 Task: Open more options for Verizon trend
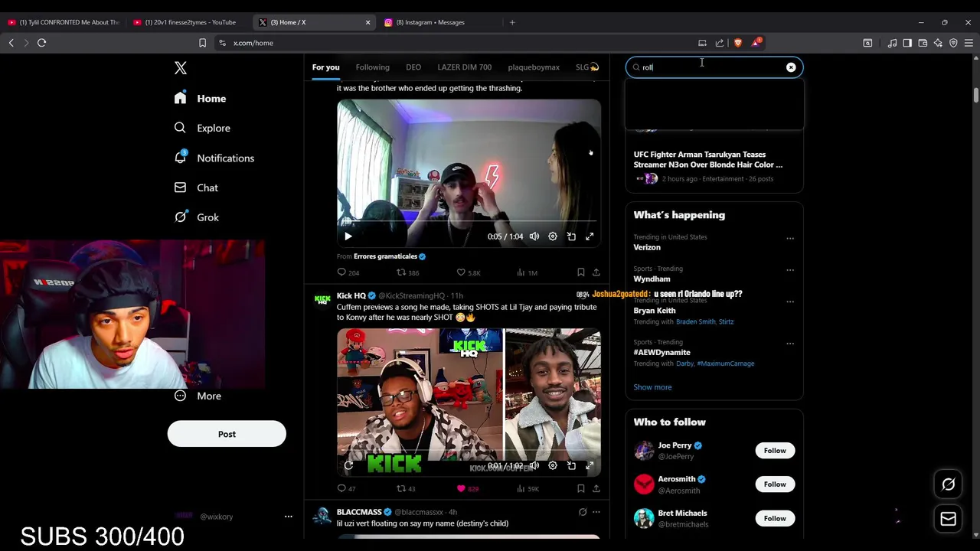click(790, 238)
